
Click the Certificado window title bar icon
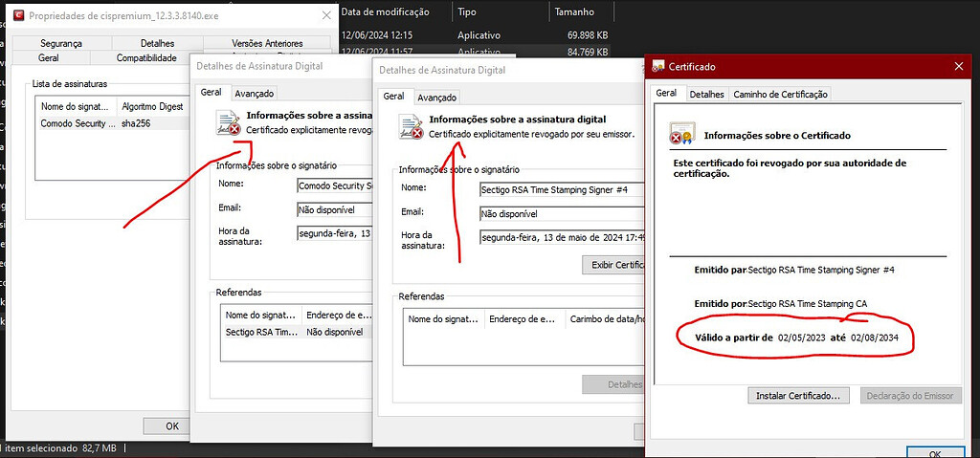coord(658,67)
